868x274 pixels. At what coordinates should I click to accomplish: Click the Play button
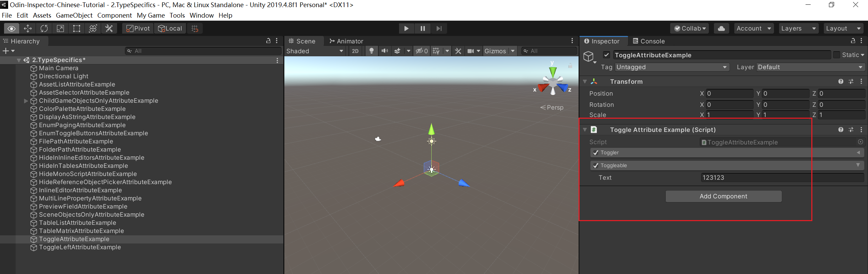point(406,28)
